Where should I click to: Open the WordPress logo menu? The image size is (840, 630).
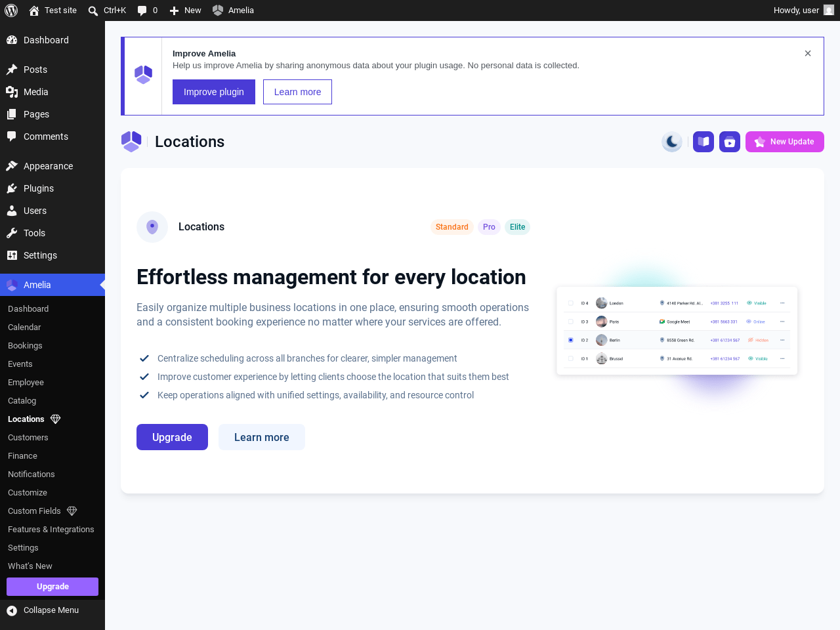(x=11, y=10)
